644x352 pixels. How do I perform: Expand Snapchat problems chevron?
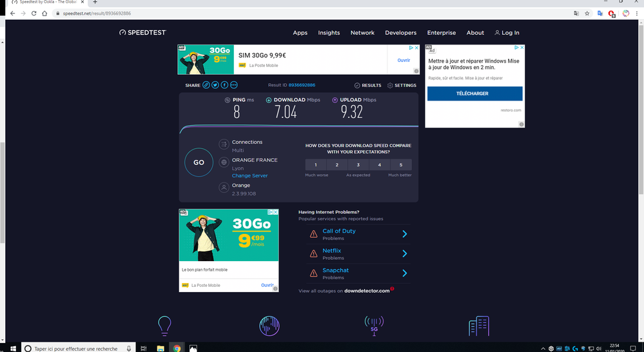pyautogui.click(x=405, y=273)
